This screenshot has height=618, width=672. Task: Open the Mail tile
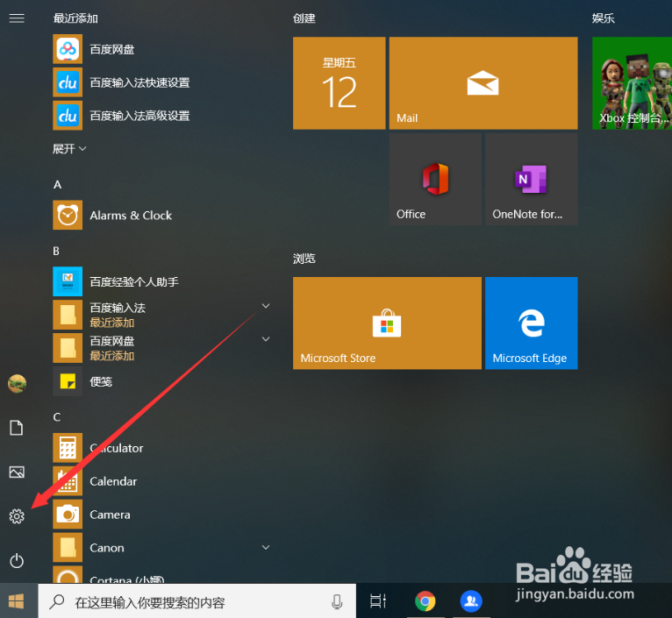tap(483, 83)
